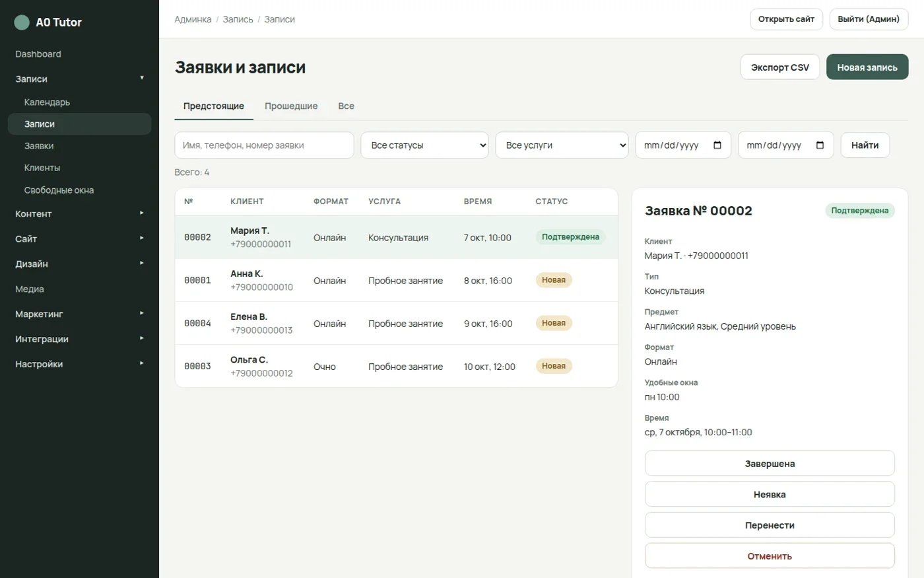The width and height of the screenshot is (924, 578).
Task: Collapse the Записи sidebar section
Action: click(x=79, y=79)
